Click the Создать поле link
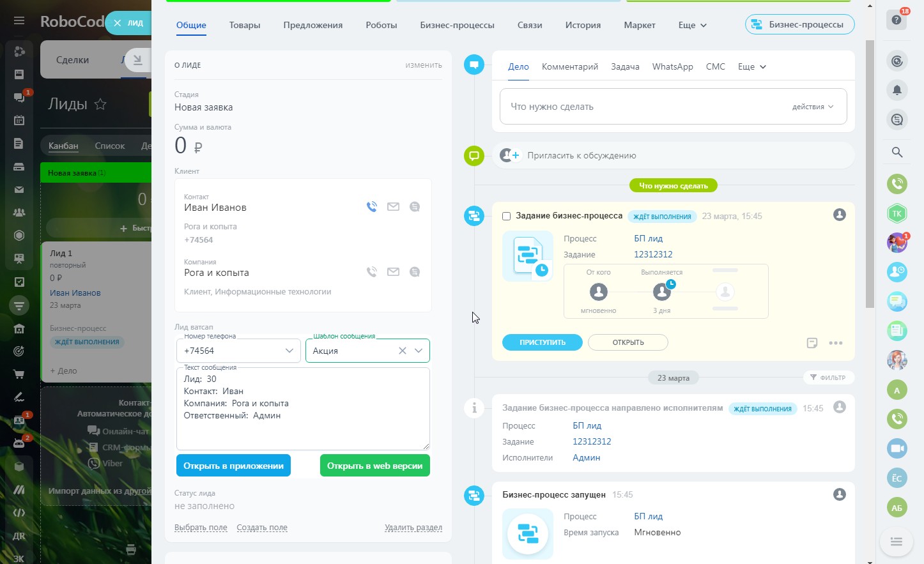The height and width of the screenshot is (564, 924). 262,528
